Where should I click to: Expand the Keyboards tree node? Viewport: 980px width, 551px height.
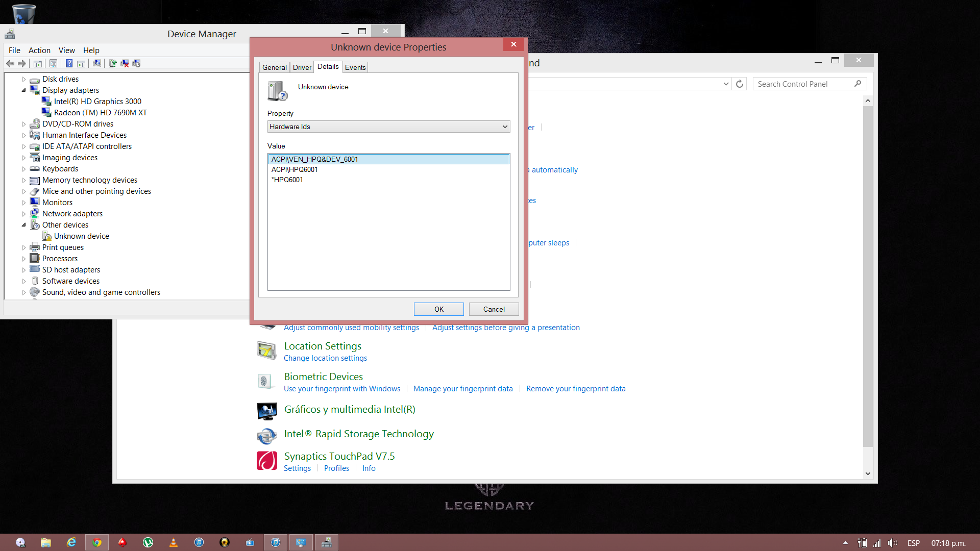point(23,169)
